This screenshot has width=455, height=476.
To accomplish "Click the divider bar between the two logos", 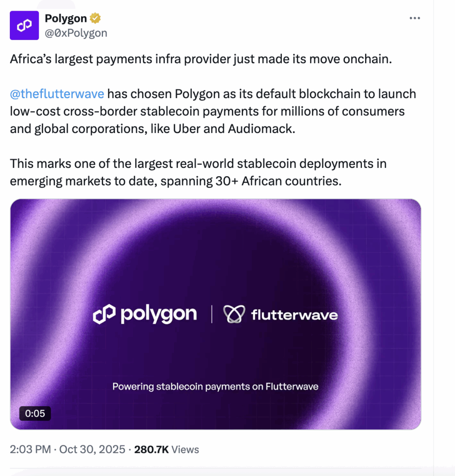I will click(x=212, y=314).
